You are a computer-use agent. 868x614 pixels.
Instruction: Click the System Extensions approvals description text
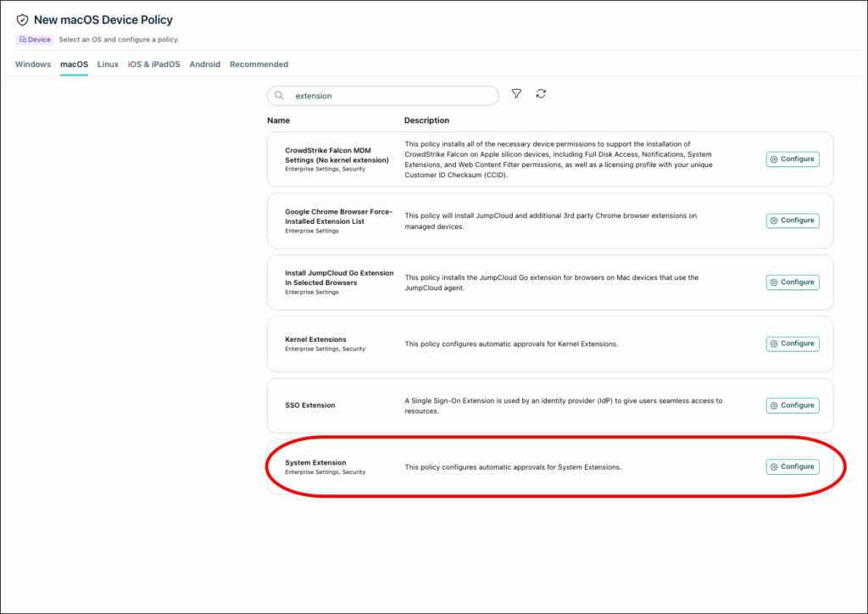513,467
